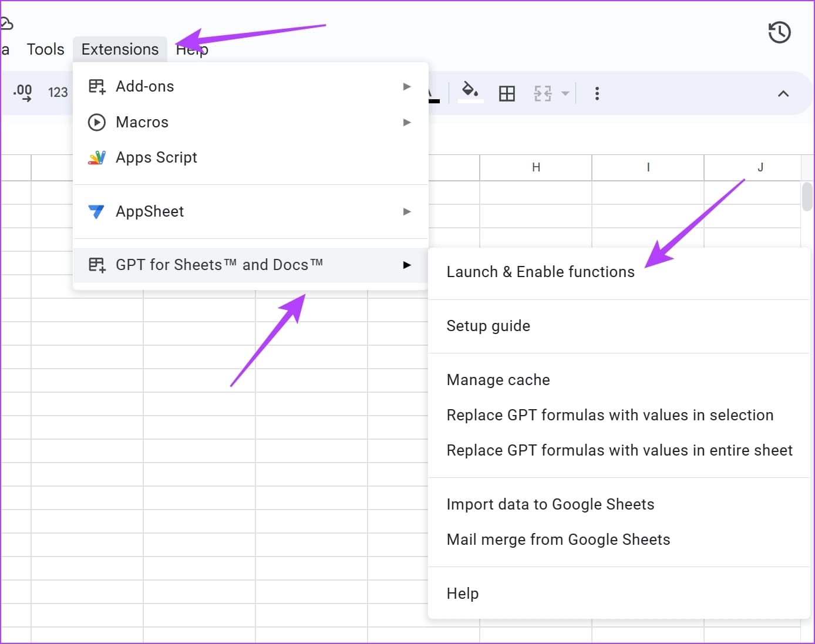Click the Add-ons menu icon
Image resolution: width=815 pixels, height=644 pixels.
click(x=97, y=86)
